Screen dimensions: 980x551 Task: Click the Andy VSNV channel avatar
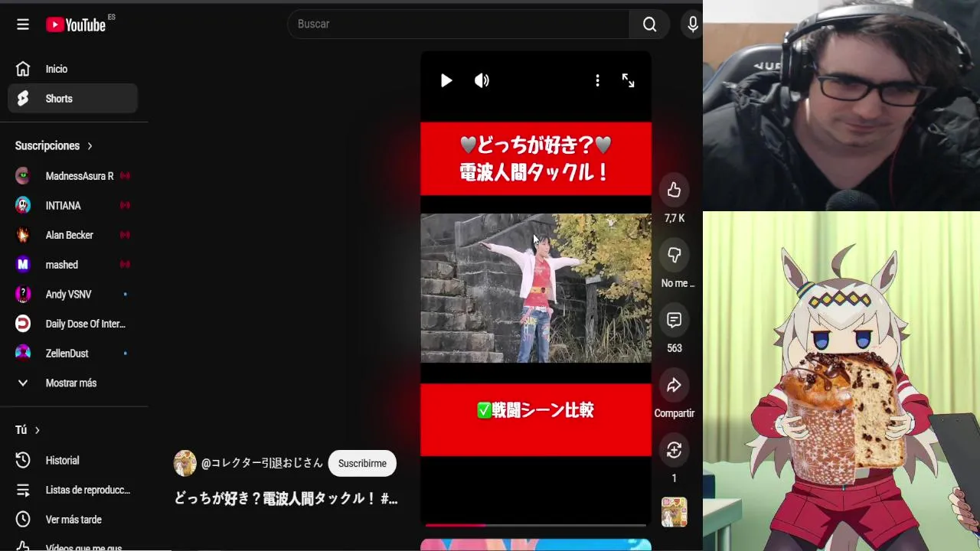[23, 295]
